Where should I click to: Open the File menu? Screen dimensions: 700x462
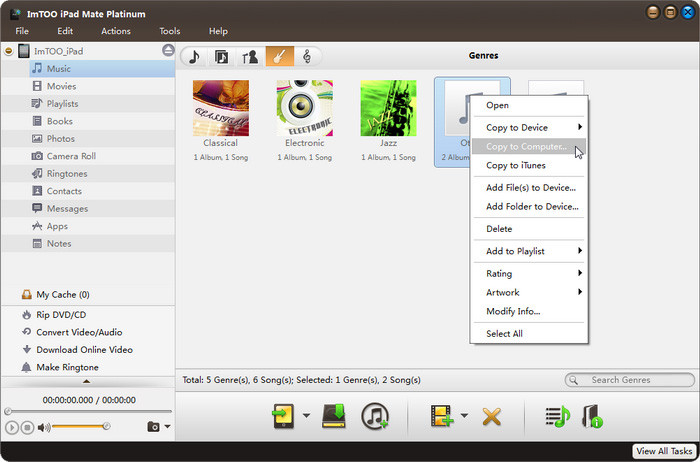22,31
